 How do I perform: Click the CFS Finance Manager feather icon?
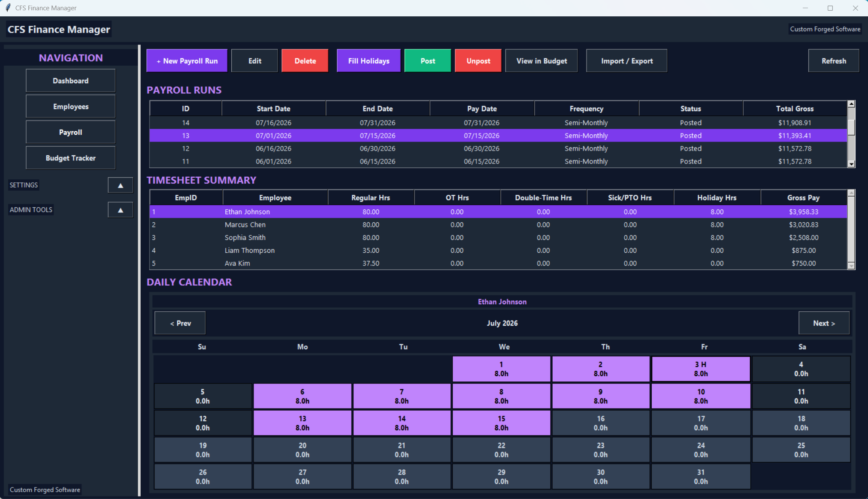click(x=8, y=8)
